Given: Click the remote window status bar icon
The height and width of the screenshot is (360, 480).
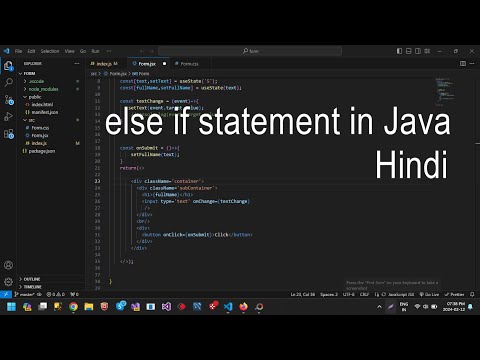Looking at the screenshot, I should [6, 294].
